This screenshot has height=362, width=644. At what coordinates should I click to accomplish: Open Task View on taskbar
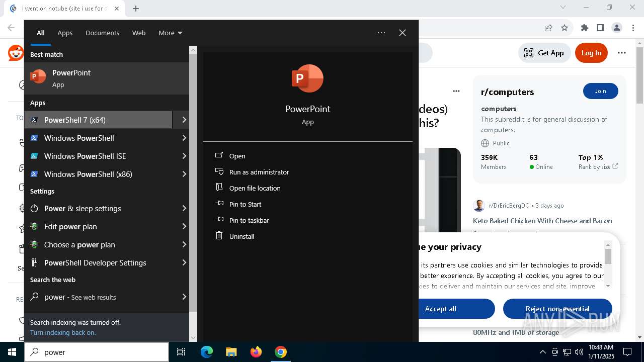[181, 352]
